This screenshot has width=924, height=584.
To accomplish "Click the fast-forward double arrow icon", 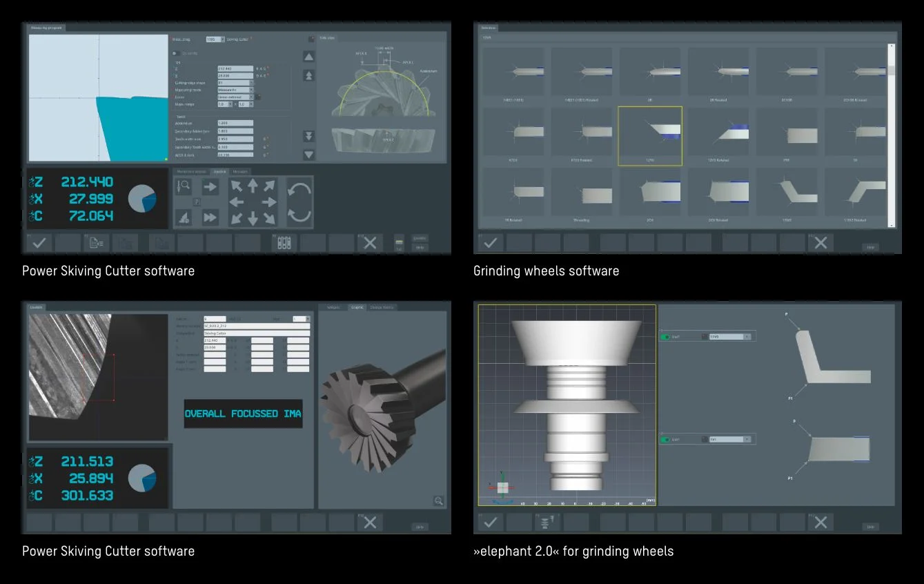I will [x=210, y=218].
